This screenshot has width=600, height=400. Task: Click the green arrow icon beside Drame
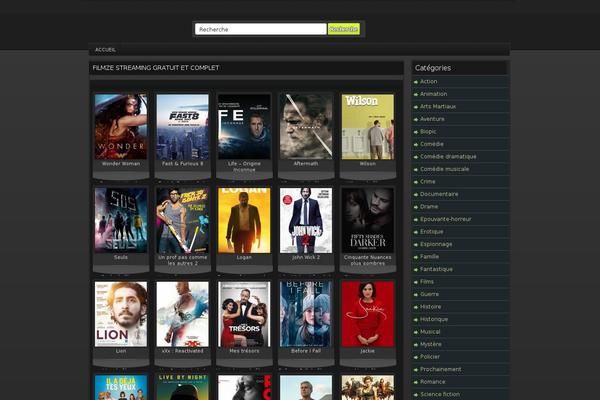click(416, 207)
